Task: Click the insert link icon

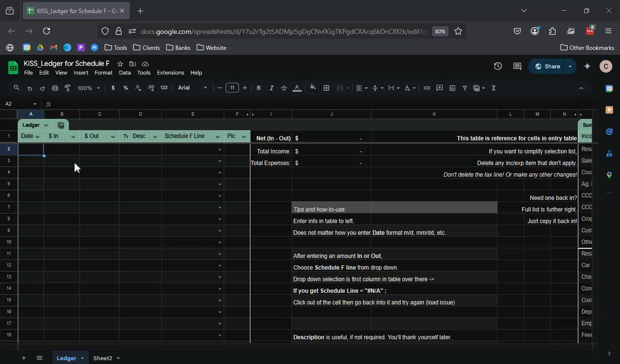Action: click(x=427, y=88)
